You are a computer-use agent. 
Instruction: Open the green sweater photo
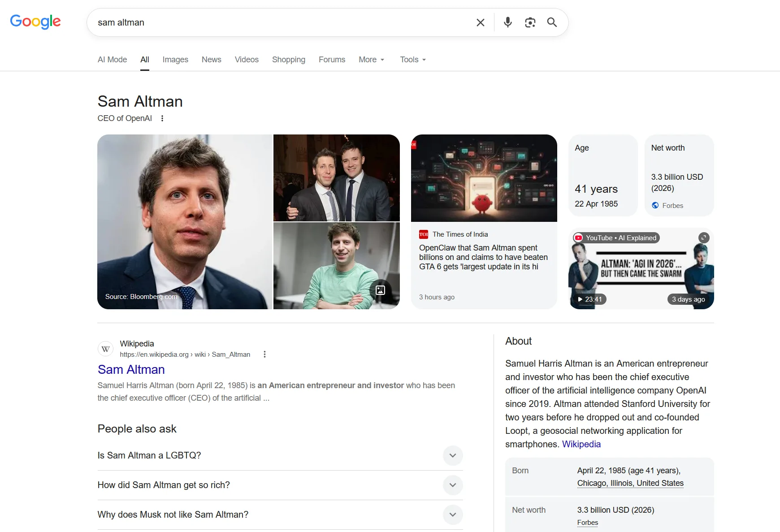click(x=337, y=266)
